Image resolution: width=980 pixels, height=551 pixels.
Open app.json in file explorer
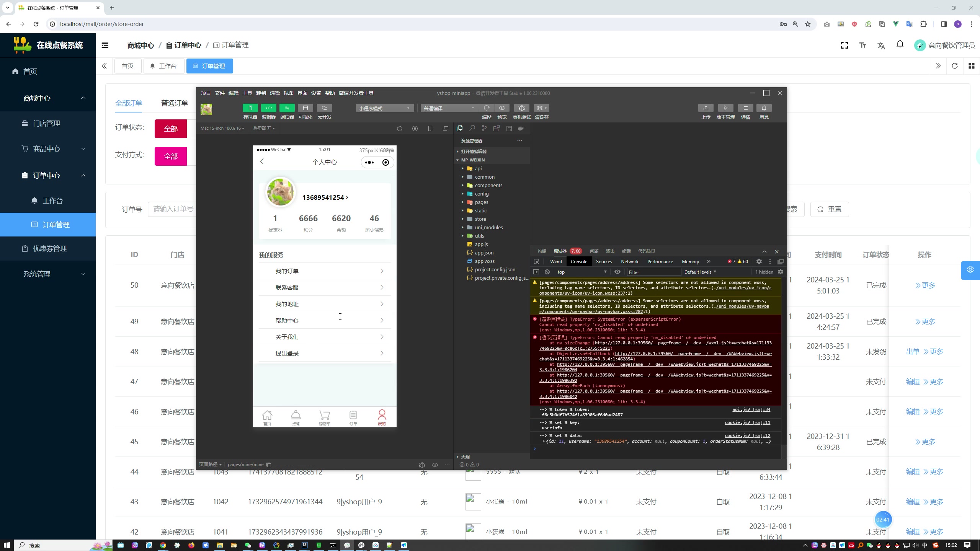tap(484, 253)
